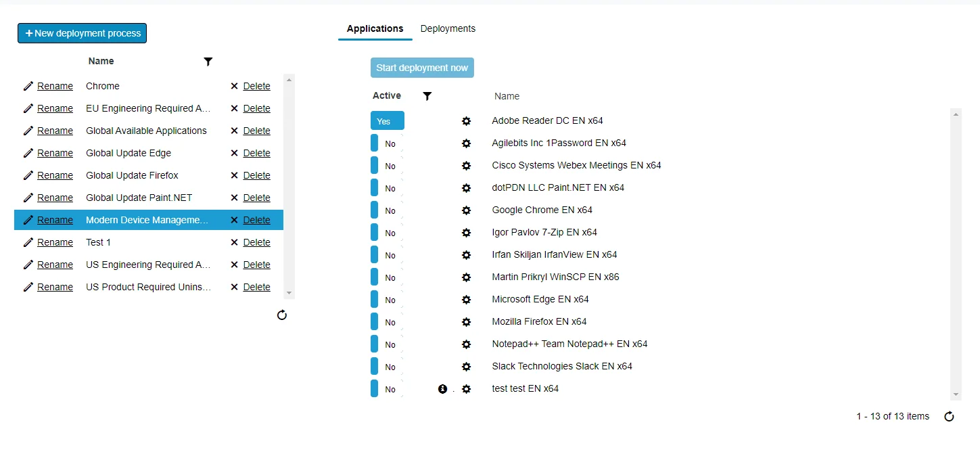The image size is (980, 456).
Task: Refresh the applications grid
Action: tap(949, 417)
